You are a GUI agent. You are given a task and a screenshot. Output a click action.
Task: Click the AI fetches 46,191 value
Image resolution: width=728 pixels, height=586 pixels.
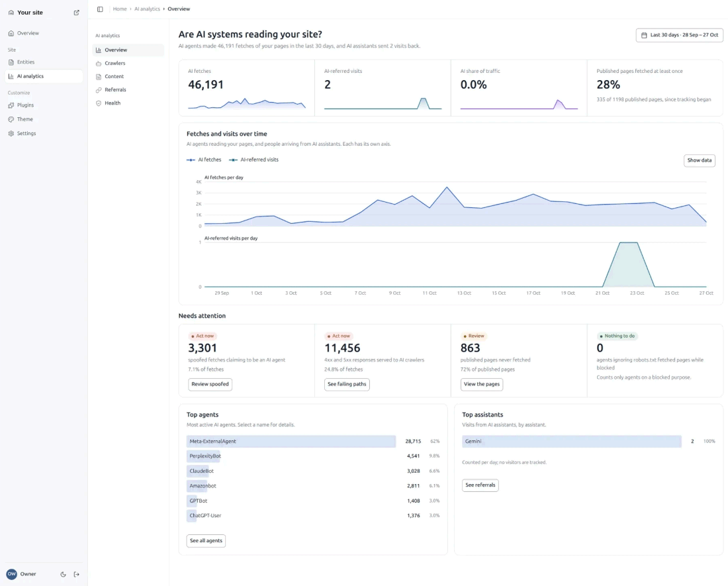(x=206, y=85)
